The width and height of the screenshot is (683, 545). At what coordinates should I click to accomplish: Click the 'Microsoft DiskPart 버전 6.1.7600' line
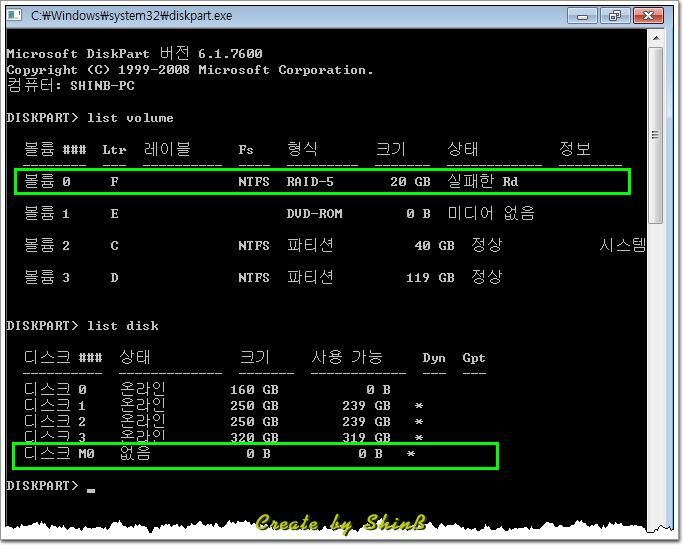tap(135, 53)
